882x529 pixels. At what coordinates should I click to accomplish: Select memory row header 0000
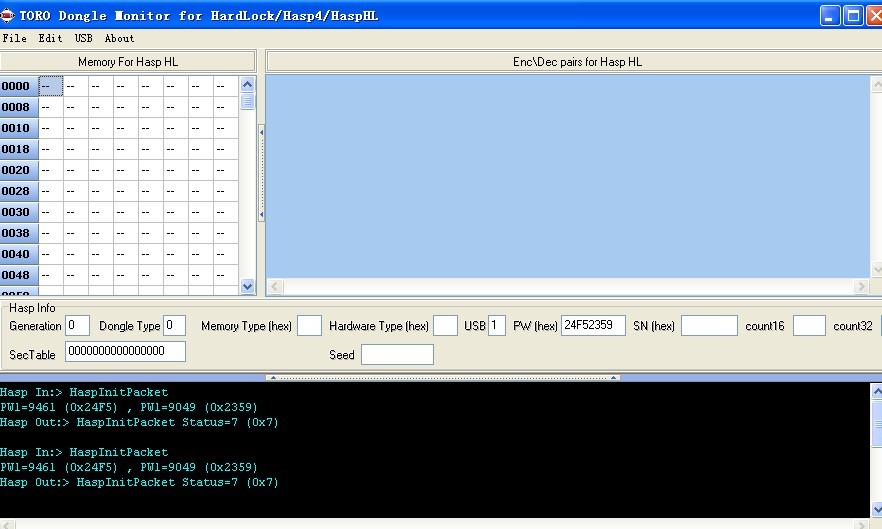pos(19,86)
